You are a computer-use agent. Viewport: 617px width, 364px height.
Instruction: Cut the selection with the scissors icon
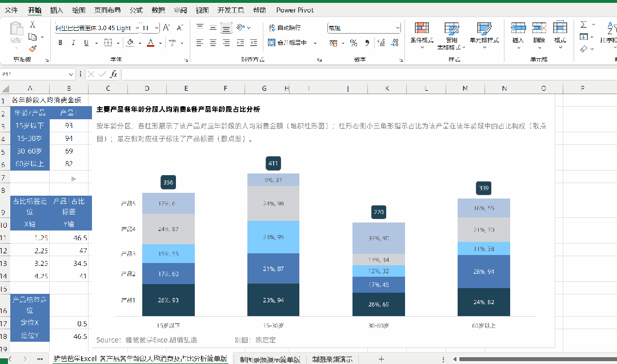coord(33,25)
